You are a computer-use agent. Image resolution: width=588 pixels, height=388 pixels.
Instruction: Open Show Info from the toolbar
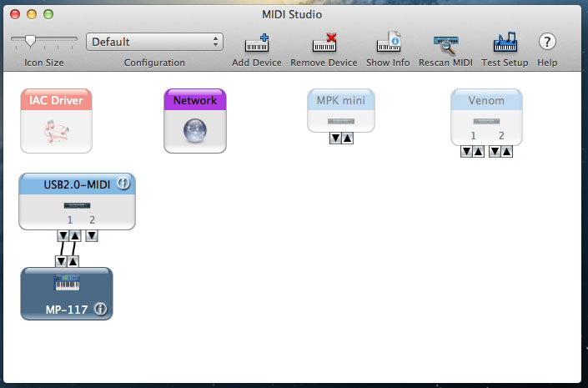[389, 42]
